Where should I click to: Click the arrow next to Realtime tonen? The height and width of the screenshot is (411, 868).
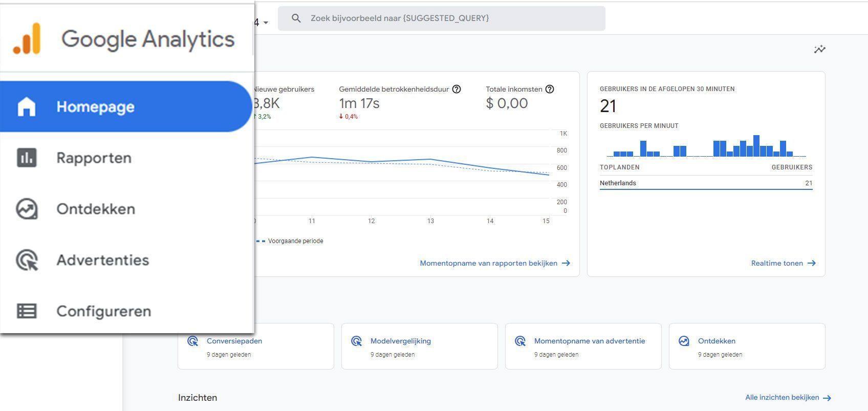point(812,263)
